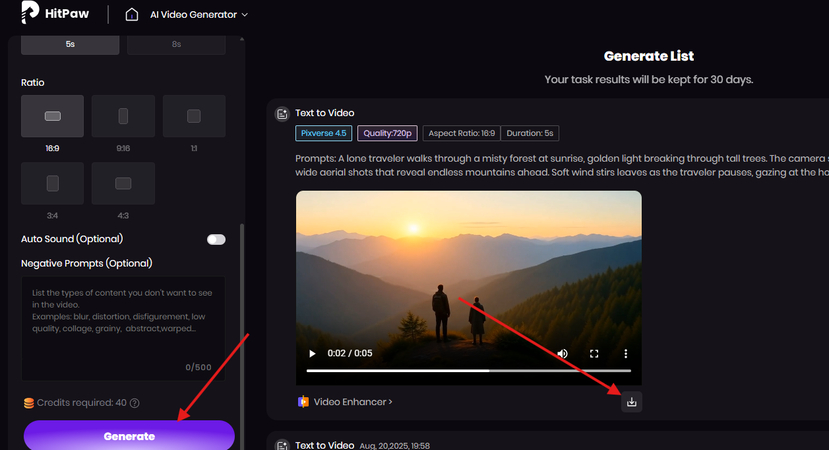Select 5s duration tab
Screen dimensions: 829x450
point(70,44)
